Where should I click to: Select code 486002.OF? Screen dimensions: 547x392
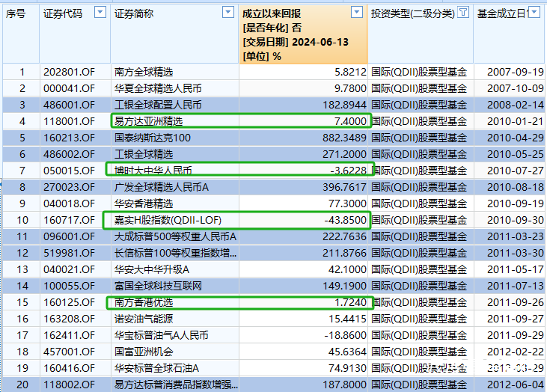69,154
